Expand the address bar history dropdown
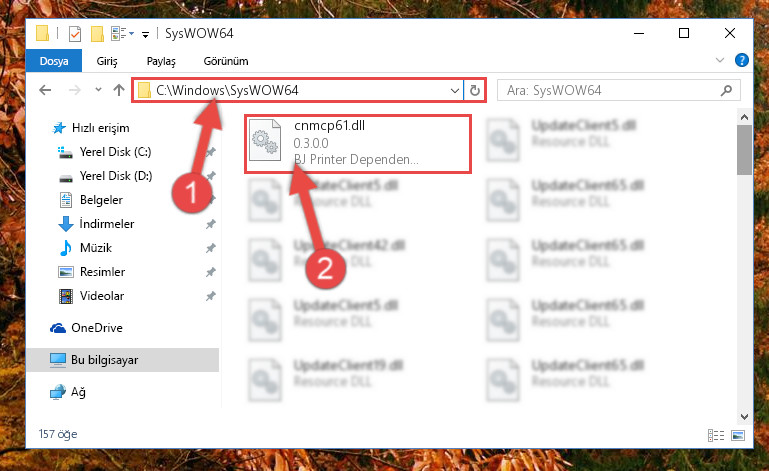The height and width of the screenshot is (471, 769). [x=455, y=90]
